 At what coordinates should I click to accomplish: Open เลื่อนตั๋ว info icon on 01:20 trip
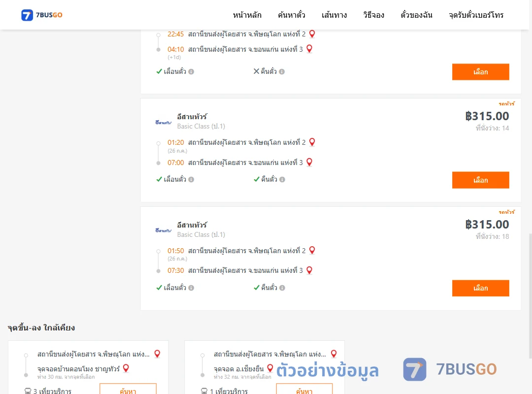[191, 180]
